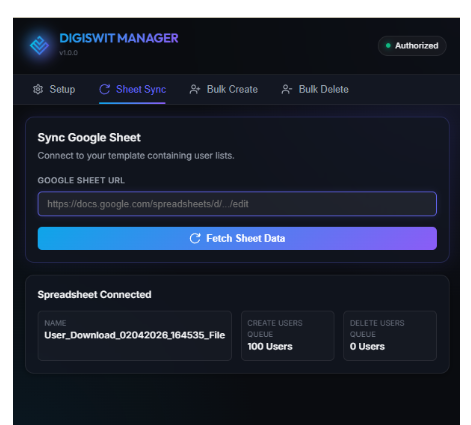The height and width of the screenshot is (425, 471).
Task: Click the DELETE USERS QUEUE label
Action: (x=377, y=329)
